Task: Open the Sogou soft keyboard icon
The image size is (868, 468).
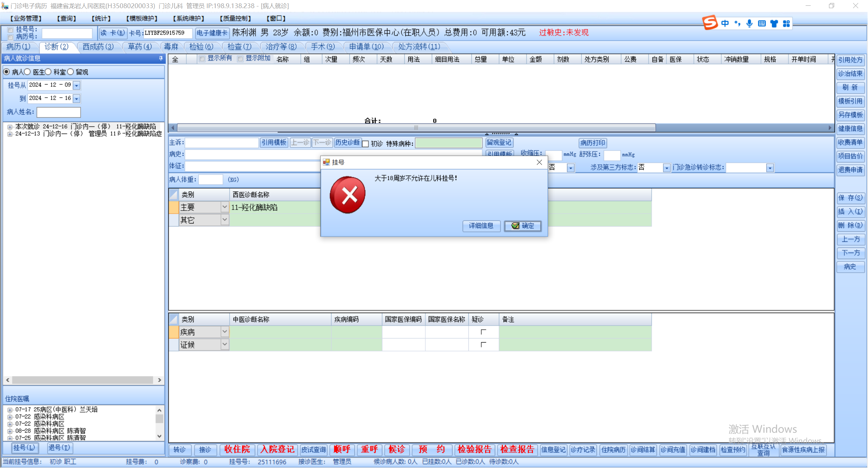Action: 762,23
